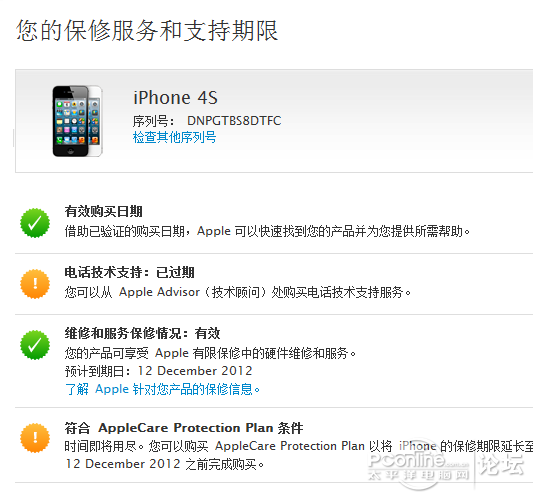Click the AppleCare Protection Plan purchase text
This screenshot has width=533, height=500.
point(290,446)
